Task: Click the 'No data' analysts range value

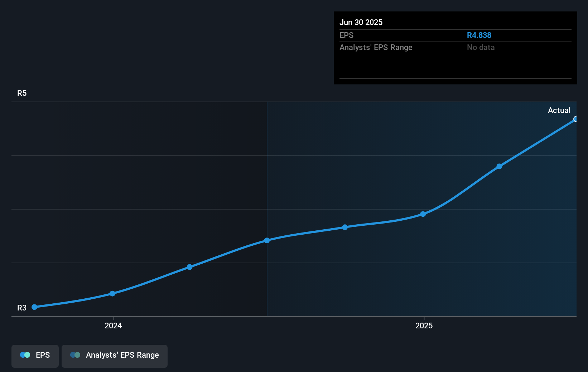Action: tap(481, 47)
